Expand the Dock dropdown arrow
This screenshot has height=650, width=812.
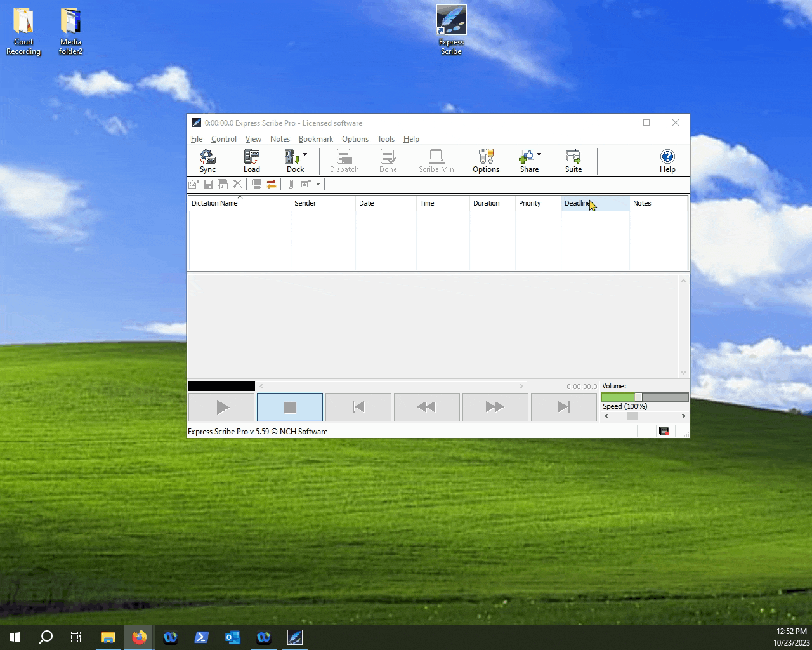click(x=305, y=154)
